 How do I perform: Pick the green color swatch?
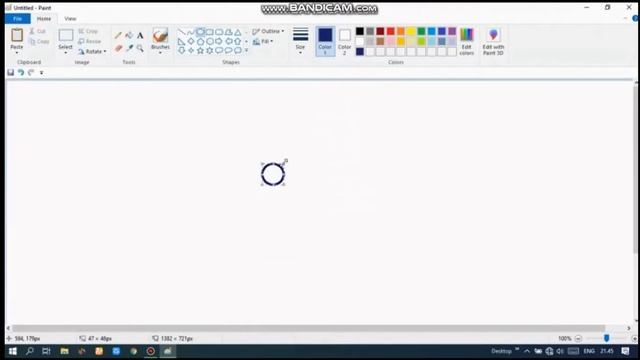(421, 31)
